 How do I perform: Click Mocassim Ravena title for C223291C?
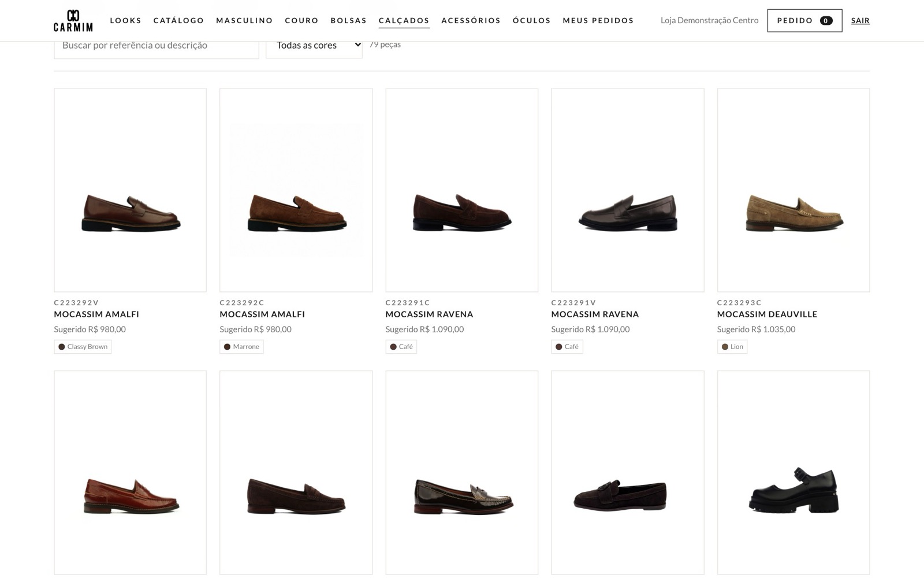coord(429,314)
